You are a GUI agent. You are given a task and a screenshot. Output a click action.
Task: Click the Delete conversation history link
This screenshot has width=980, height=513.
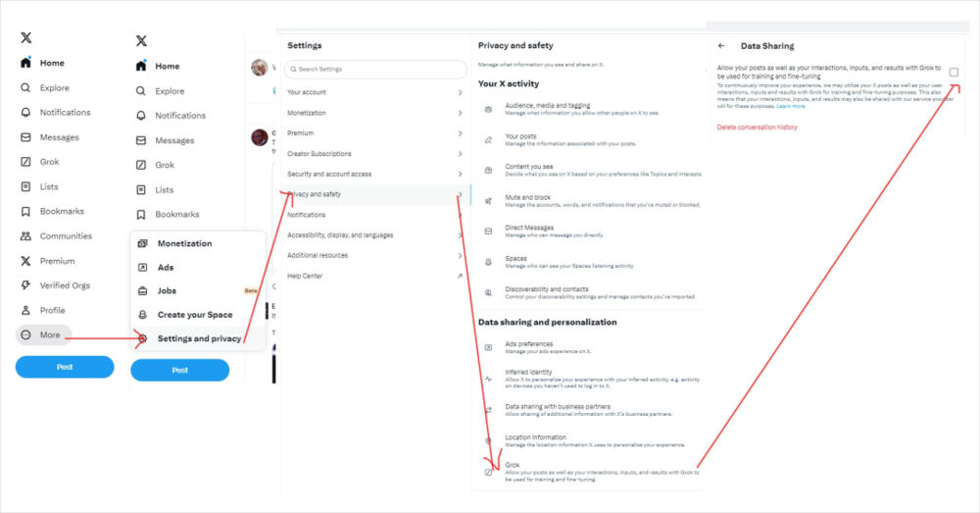[x=757, y=127]
